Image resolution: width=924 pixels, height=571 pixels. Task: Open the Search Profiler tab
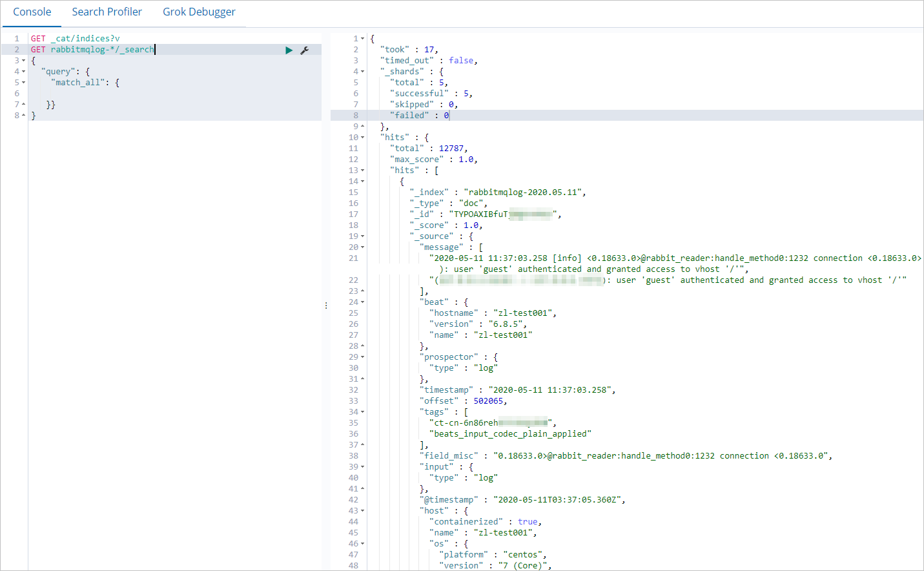[107, 12]
